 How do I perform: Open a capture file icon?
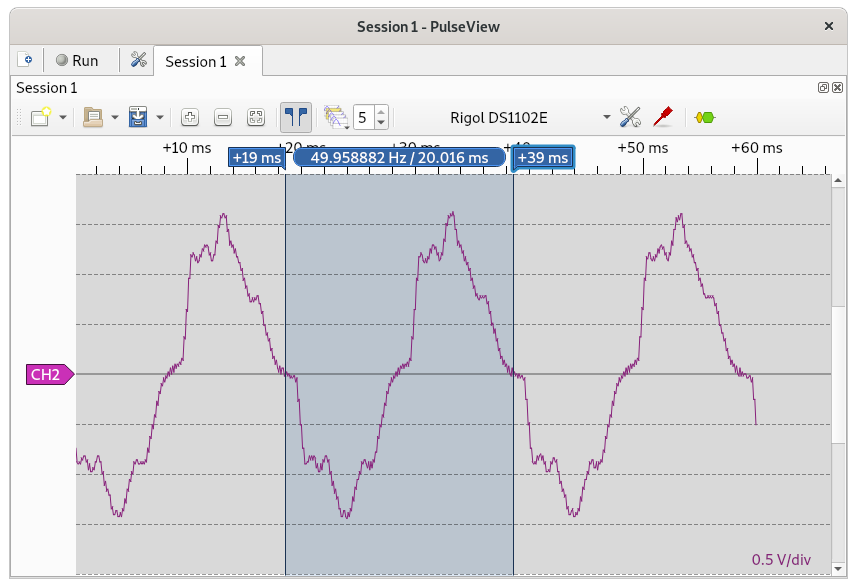[x=93, y=117]
